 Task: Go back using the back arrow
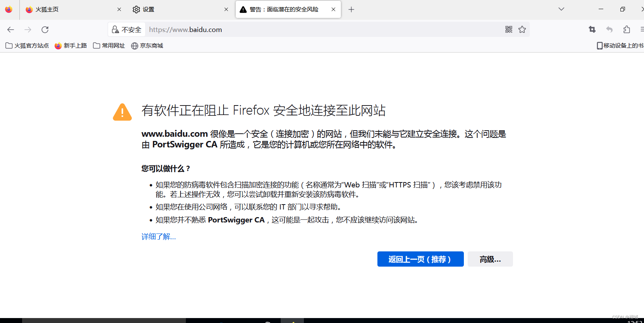11,30
